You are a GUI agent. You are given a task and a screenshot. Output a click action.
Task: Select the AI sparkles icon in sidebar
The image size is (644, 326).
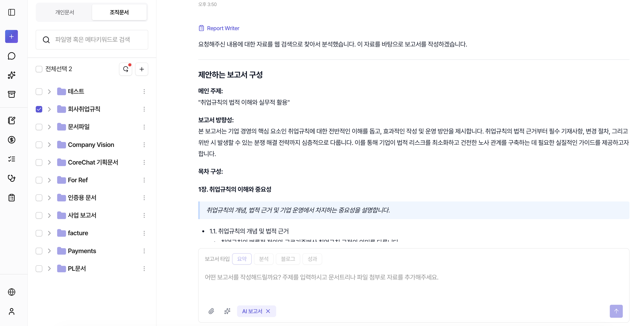click(x=11, y=75)
